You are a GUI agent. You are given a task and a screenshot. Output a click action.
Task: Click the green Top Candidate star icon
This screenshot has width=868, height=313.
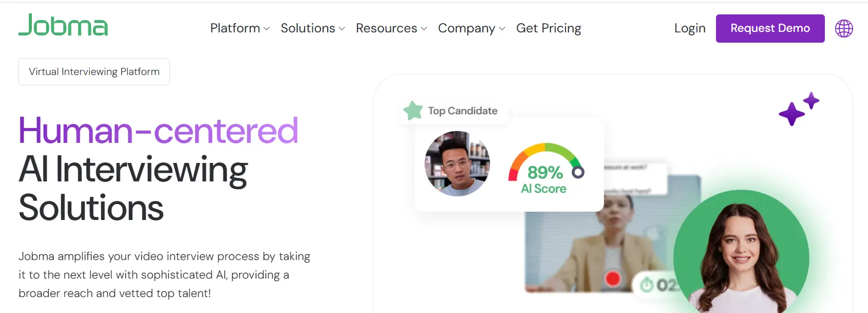(x=413, y=111)
